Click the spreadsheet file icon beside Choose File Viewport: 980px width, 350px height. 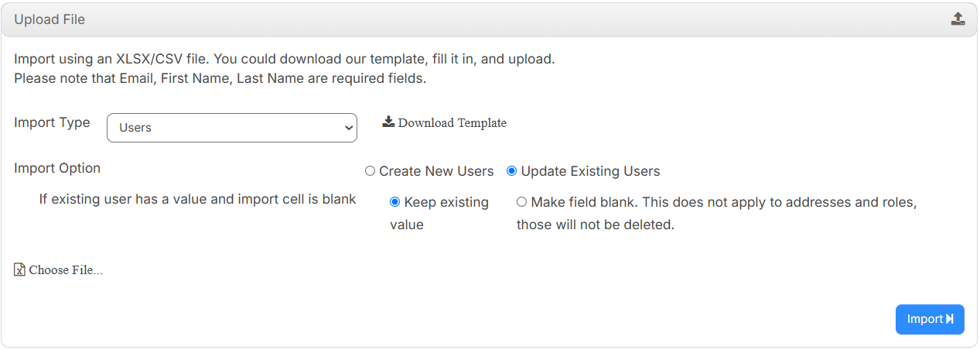[x=20, y=269]
